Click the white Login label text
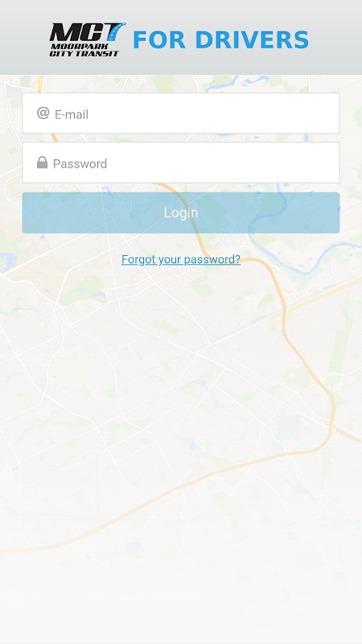Screen dimensions: 362x644 181,213
